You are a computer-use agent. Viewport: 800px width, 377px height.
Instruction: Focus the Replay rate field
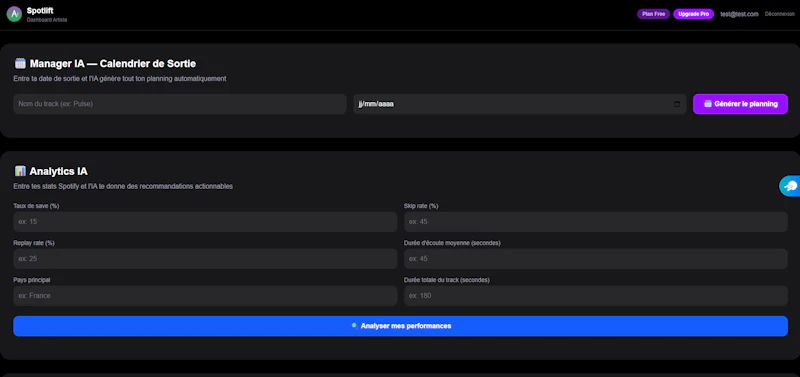pyautogui.click(x=205, y=259)
